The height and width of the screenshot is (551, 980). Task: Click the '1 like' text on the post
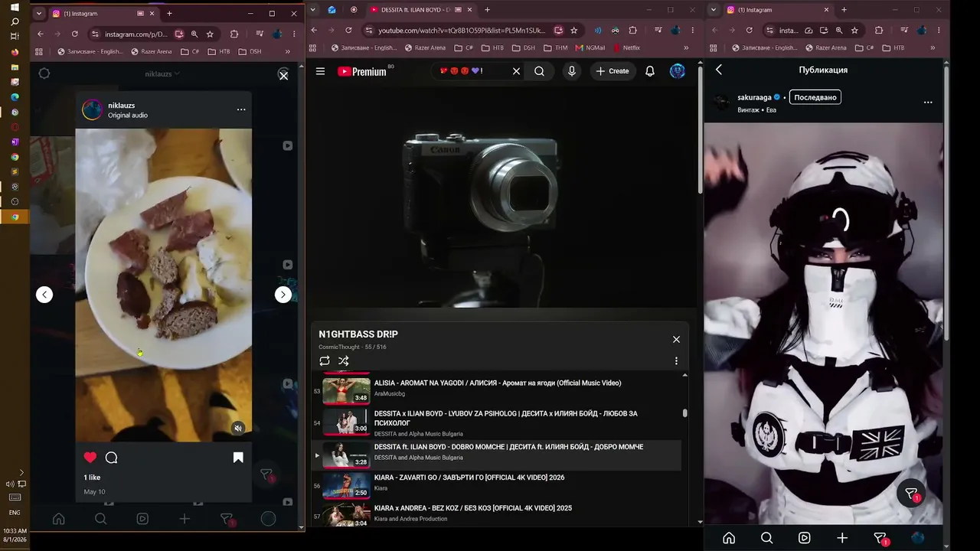pos(92,478)
